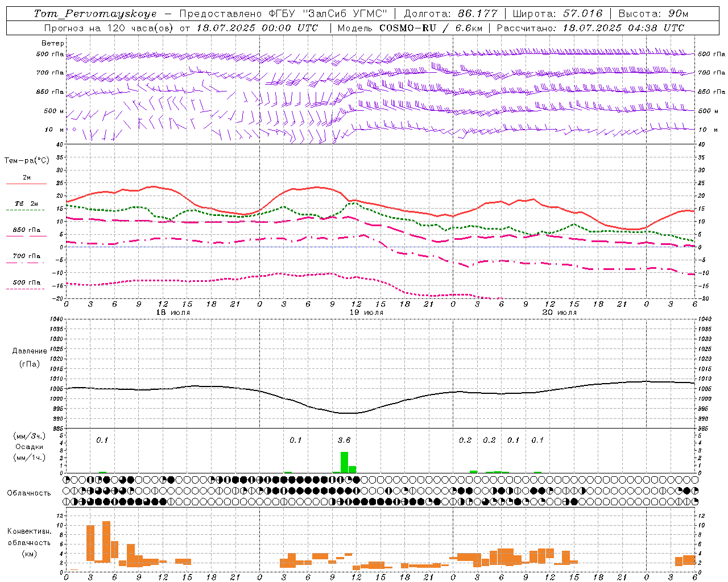Screen dimensions: 728x582
Task: Click the 700 гПа temperature legend label
Action: (26, 256)
